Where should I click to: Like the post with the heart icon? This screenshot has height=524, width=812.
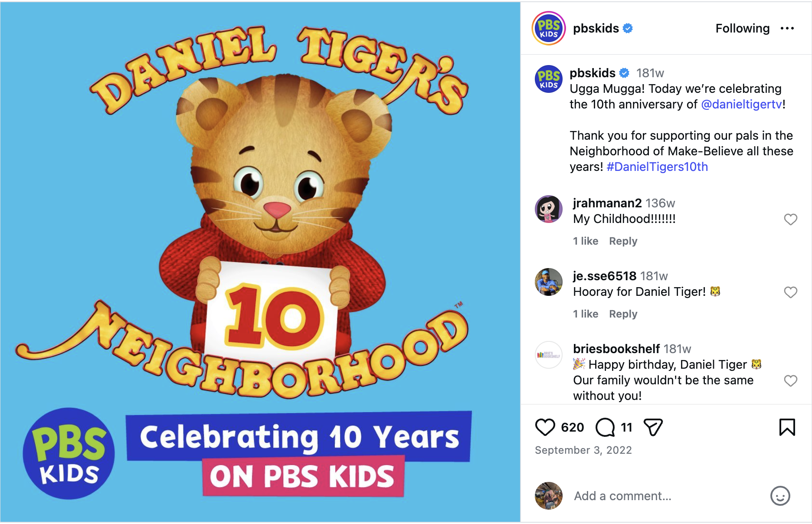[545, 427]
